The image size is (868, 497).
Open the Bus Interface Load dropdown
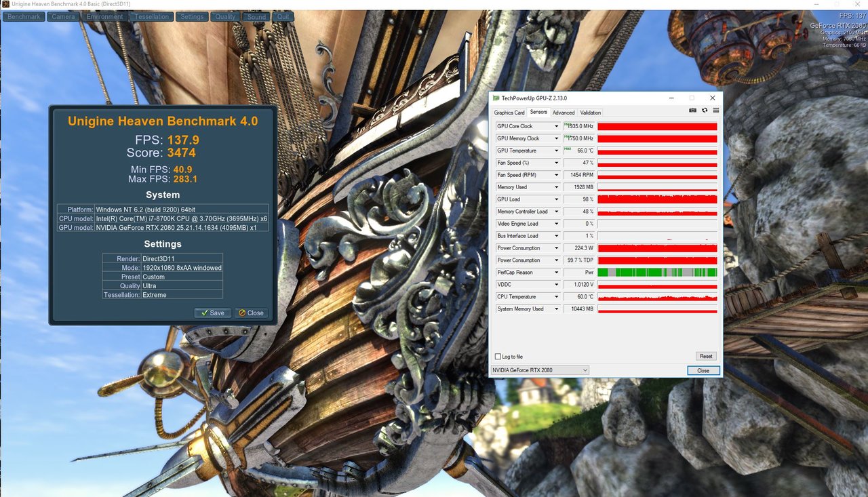pyautogui.click(x=557, y=236)
